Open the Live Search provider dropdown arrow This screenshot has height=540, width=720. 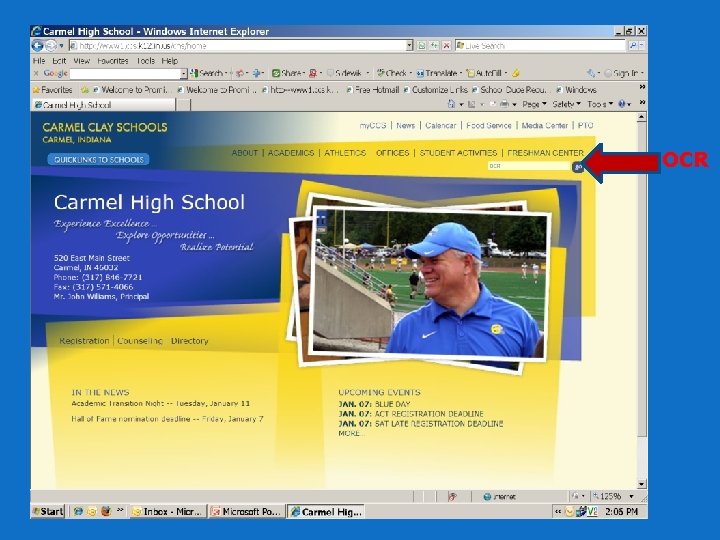point(641,45)
